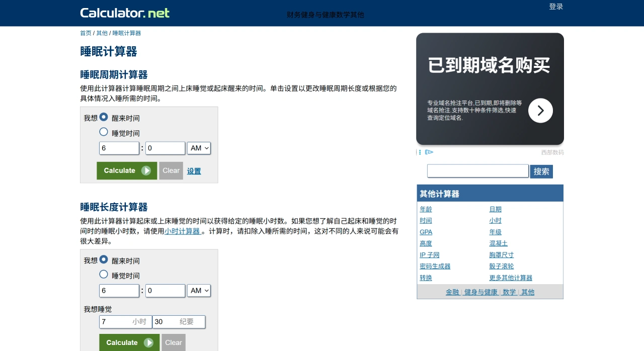The width and height of the screenshot is (644, 351).
Task: Select 睡觉时间 in the sleep length calculator
Action: tap(103, 274)
